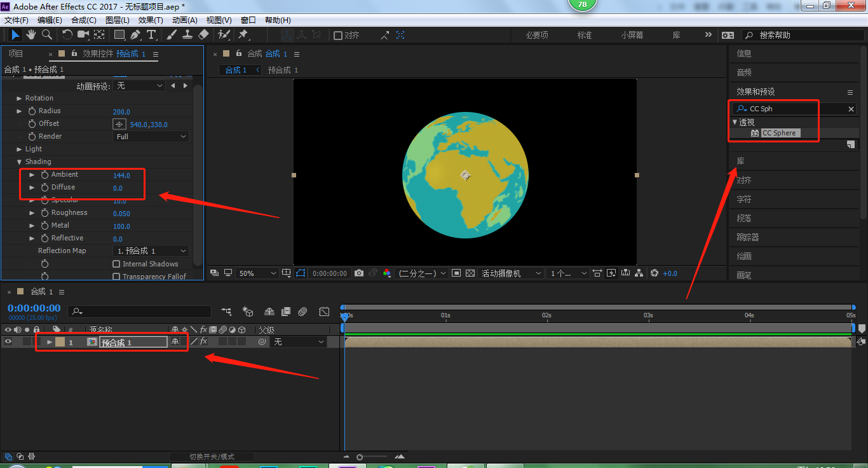Click the reset exposure icon
The height and width of the screenshot is (468, 868).
[x=655, y=273]
